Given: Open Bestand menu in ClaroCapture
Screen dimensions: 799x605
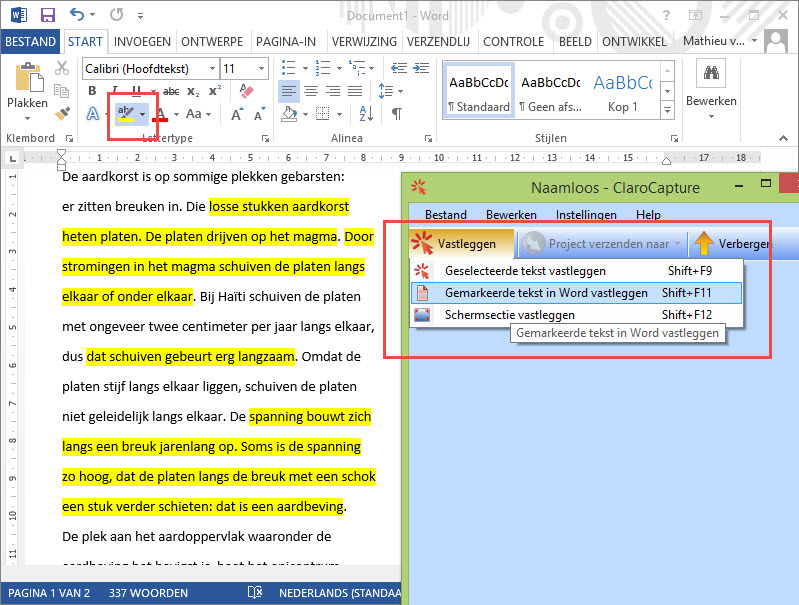Looking at the screenshot, I should (x=446, y=215).
